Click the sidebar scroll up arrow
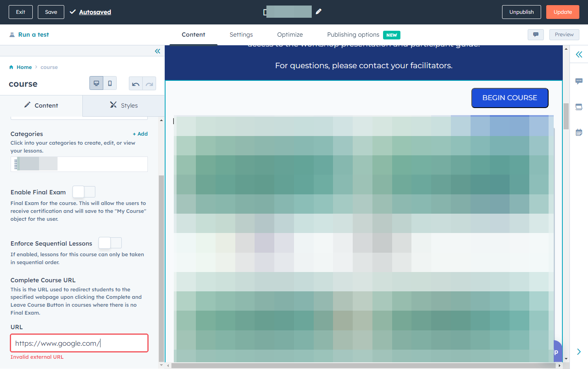The height and width of the screenshot is (369, 588). click(161, 120)
